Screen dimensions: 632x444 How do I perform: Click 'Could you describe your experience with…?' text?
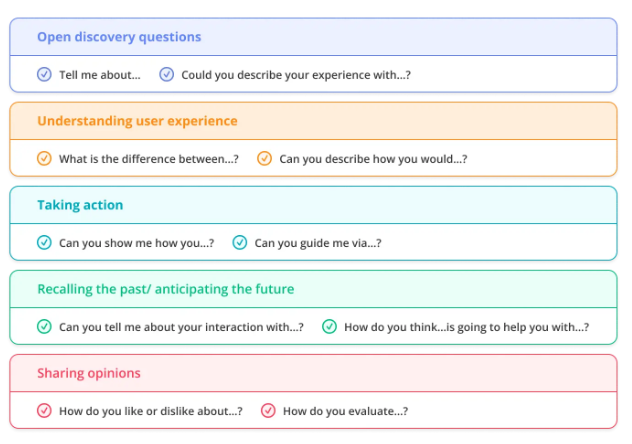click(x=296, y=75)
